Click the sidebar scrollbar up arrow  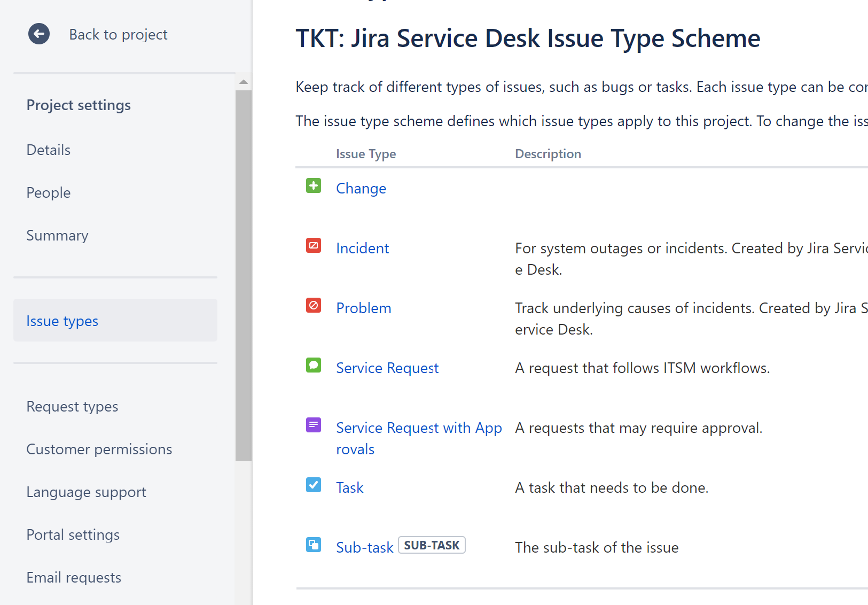244,82
